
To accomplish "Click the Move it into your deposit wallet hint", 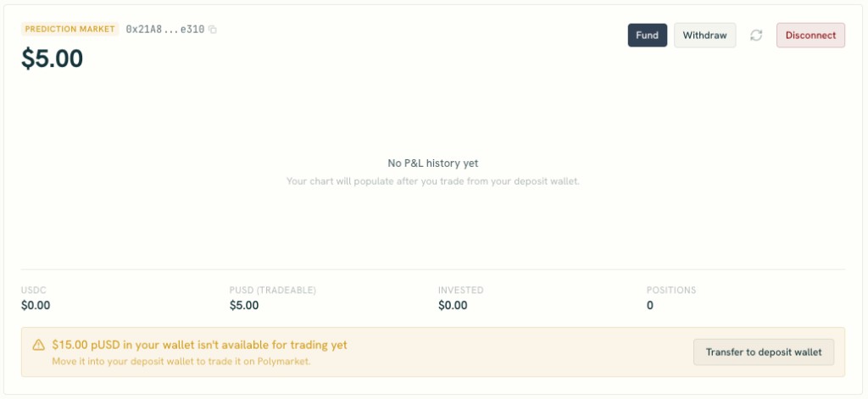I will (x=181, y=362).
